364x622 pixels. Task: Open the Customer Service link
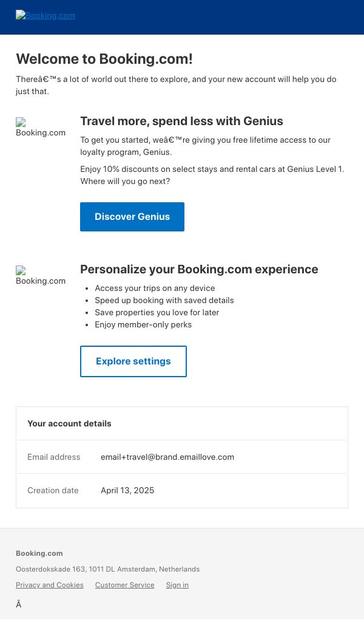(x=125, y=585)
